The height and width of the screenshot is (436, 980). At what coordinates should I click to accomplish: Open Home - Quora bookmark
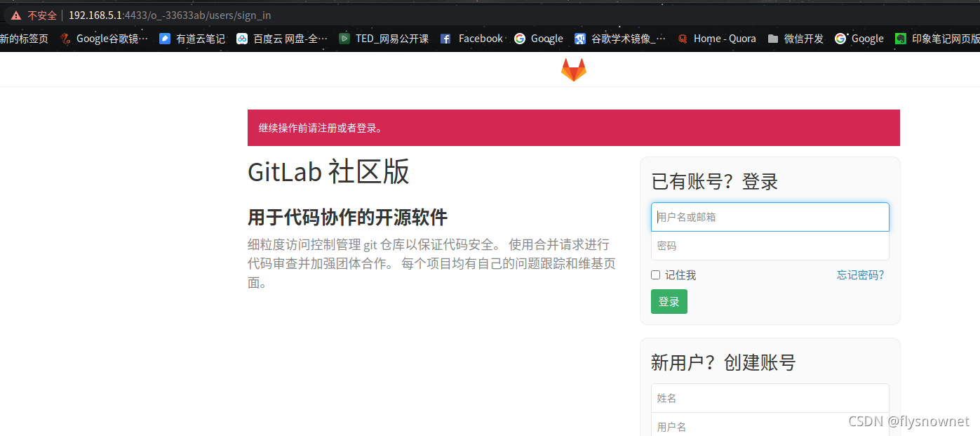716,39
